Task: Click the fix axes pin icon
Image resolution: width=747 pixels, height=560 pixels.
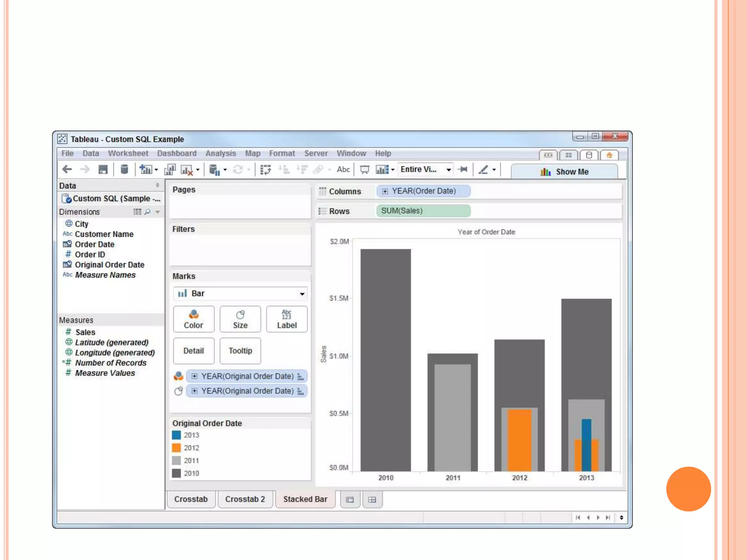Action: pyautogui.click(x=463, y=170)
